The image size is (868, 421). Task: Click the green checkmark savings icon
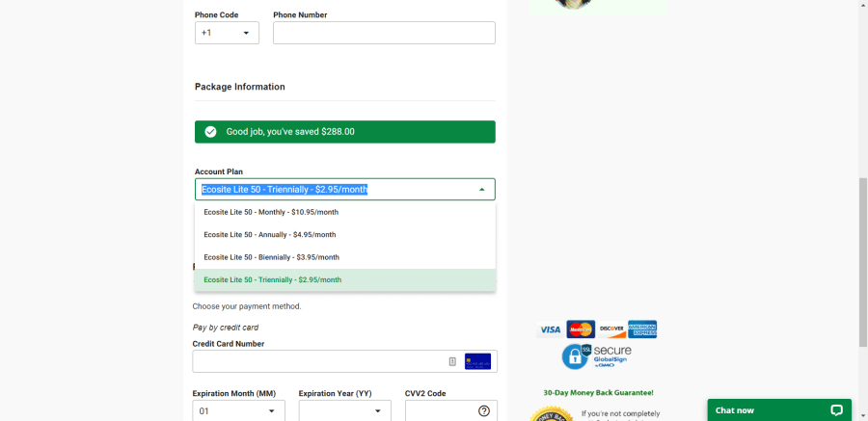tap(210, 132)
